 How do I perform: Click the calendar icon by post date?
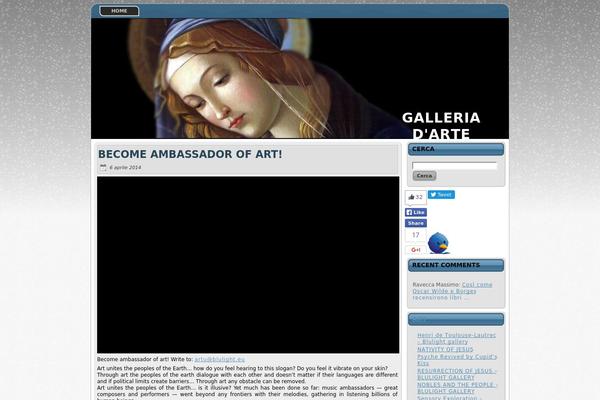coord(103,168)
